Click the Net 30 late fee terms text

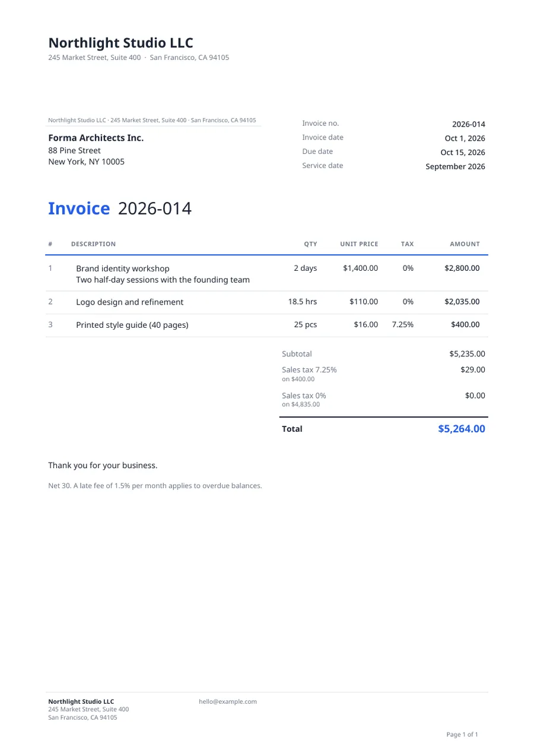click(x=155, y=486)
